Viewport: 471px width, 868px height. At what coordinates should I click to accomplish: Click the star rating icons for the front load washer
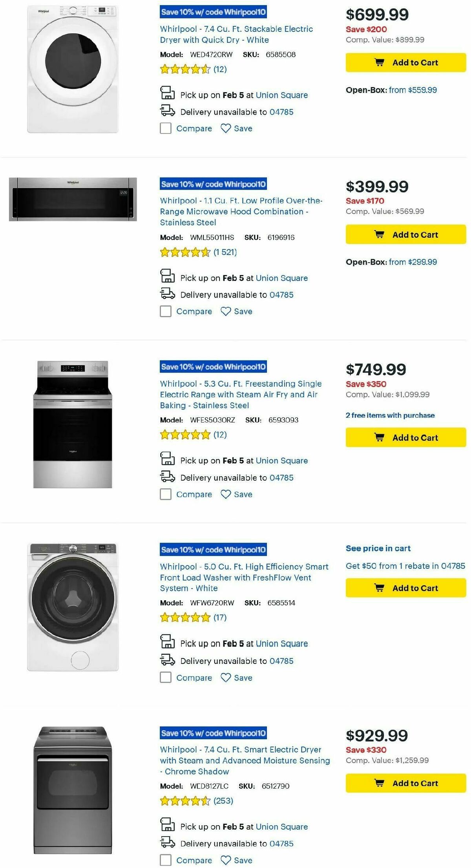tap(184, 618)
